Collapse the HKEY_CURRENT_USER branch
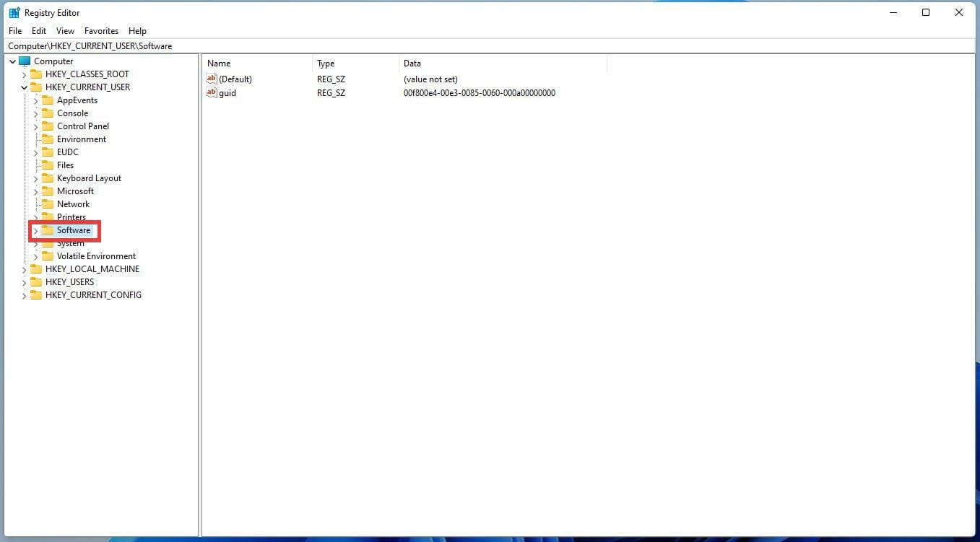 [24, 87]
